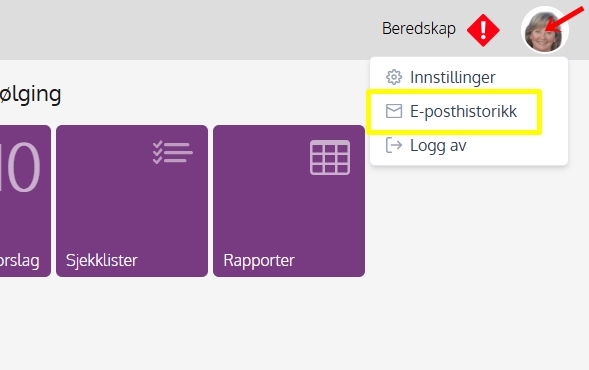Image resolution: width=589 pixels, height=370 pixels.
Task: Click the checklist icon on Sjekklister tile
Action: [x=173, y=152]
